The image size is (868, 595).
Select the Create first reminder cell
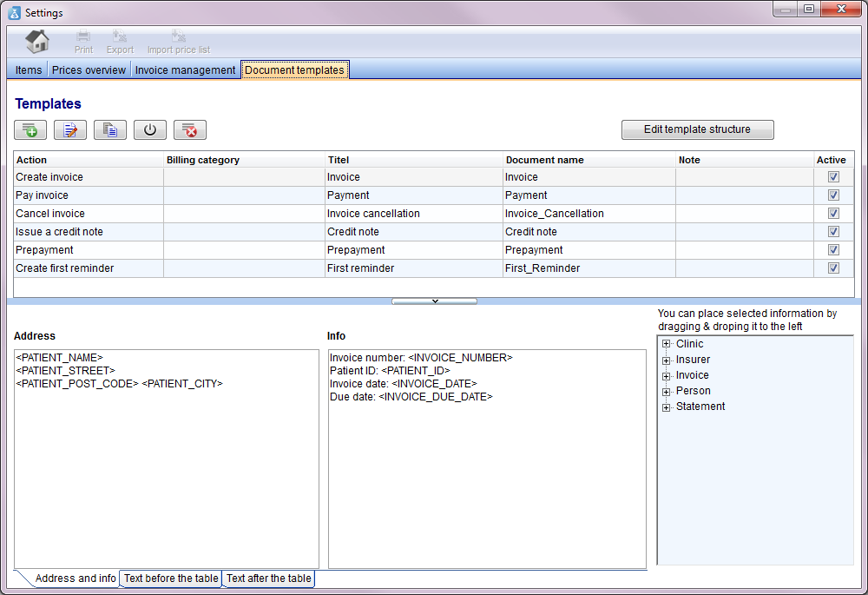coord(89,268)
